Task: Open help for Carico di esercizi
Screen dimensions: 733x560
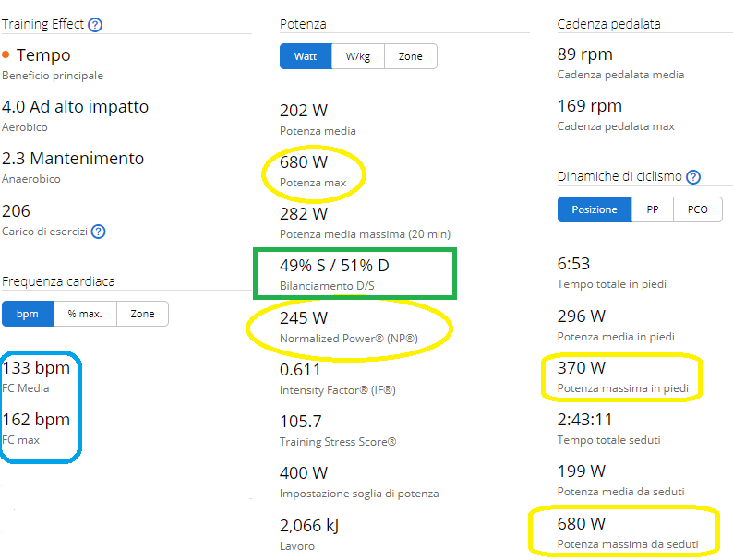Action: pos(98,232)
